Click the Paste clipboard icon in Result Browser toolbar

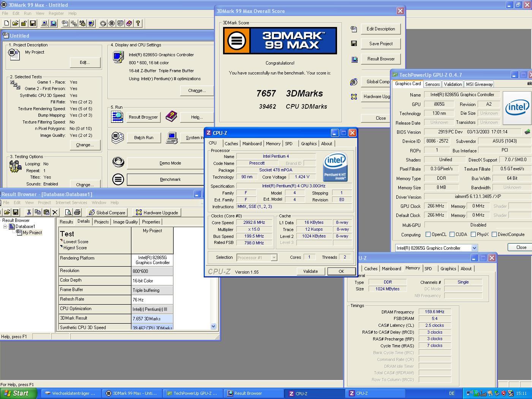point(46,212)
